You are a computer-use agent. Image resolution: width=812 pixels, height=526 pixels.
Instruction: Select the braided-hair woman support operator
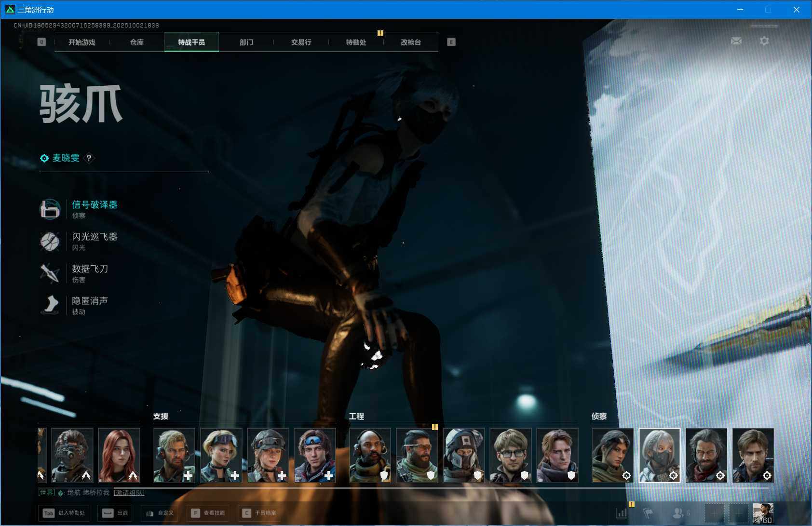click(x=268, y=455)
